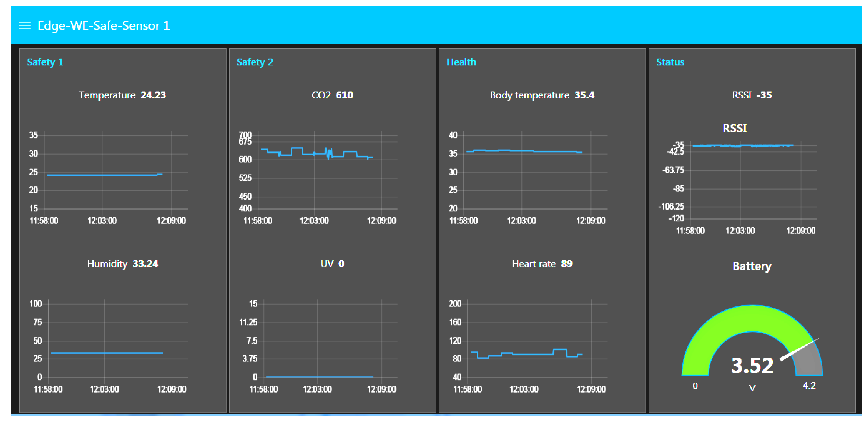Select the Health panel header

(461, 62)
